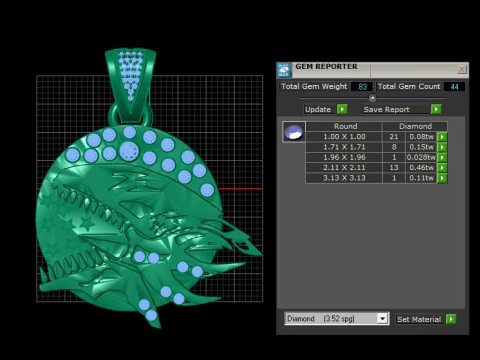This screenshot has height=360, width=480.
Task: Click the green arrow next to Save Report
Action: pyautogui.click(x=436, y=109)
